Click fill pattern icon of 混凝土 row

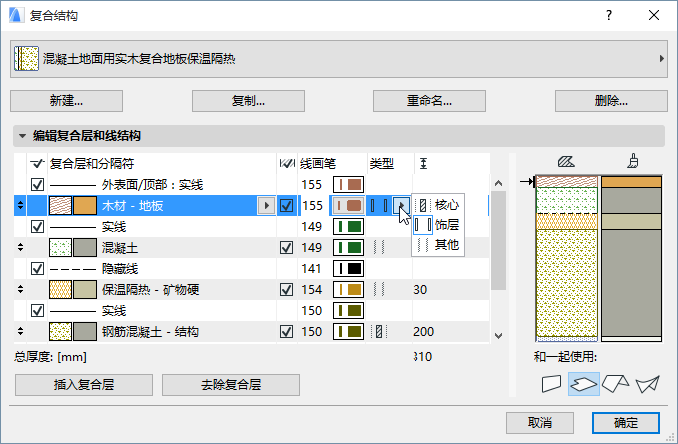tap(61, 247)
